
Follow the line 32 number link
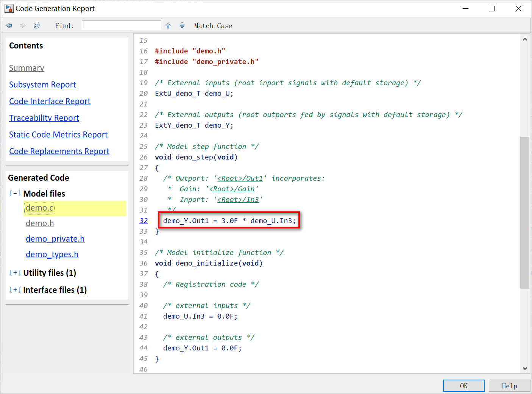pyautogui.click(x=144, y=220)
